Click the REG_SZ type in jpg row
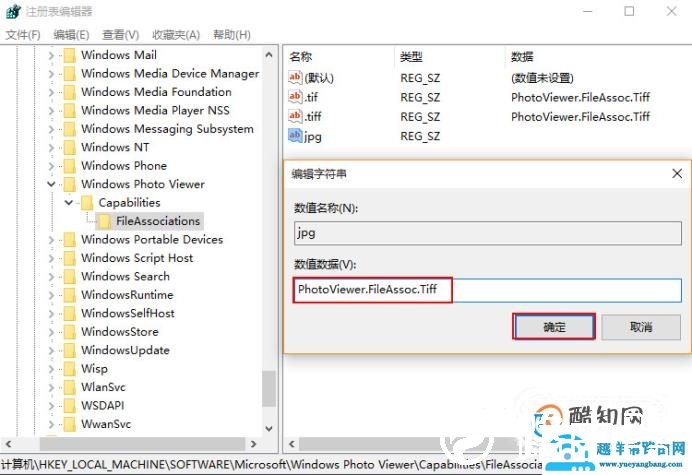The height and width of the screenshot is (475, 692). [x=420, y=136]
